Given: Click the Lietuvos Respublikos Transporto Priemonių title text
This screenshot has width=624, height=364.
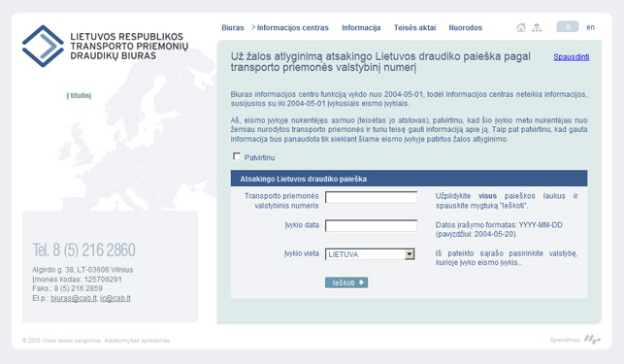Looking at the screenshot, I should [x=129, y=47].
